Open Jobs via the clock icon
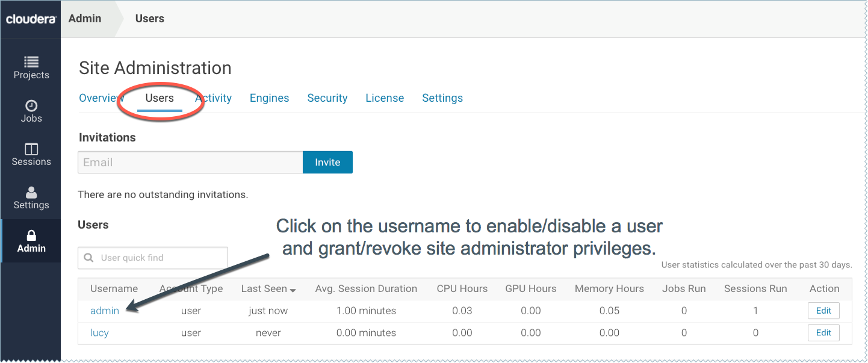Screen dimensions: 868x363 31,105
